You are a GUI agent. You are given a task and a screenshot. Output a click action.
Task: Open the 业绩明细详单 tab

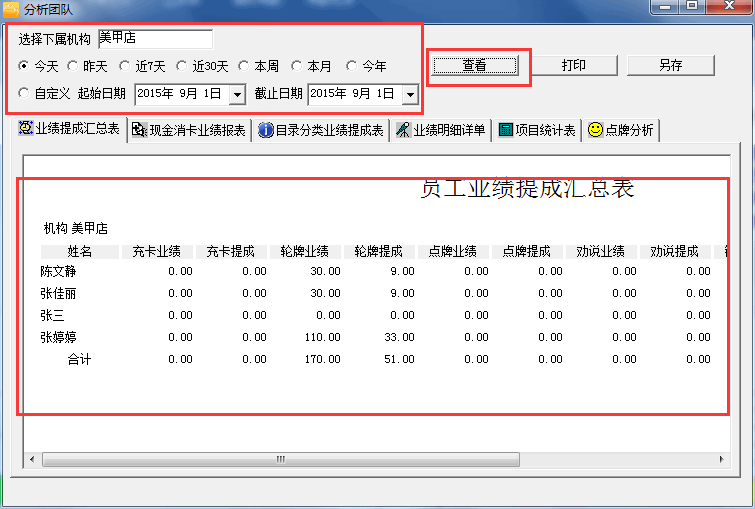[441, 131]
